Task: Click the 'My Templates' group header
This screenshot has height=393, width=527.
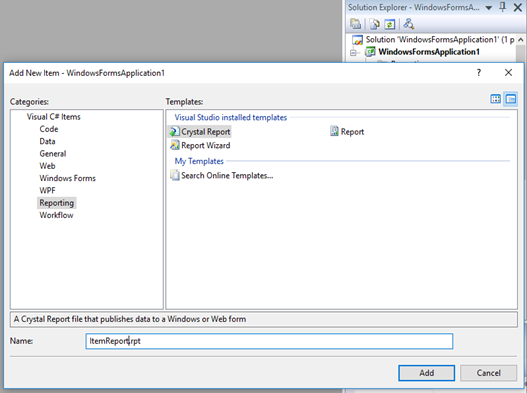Action: tap(199, 161)
